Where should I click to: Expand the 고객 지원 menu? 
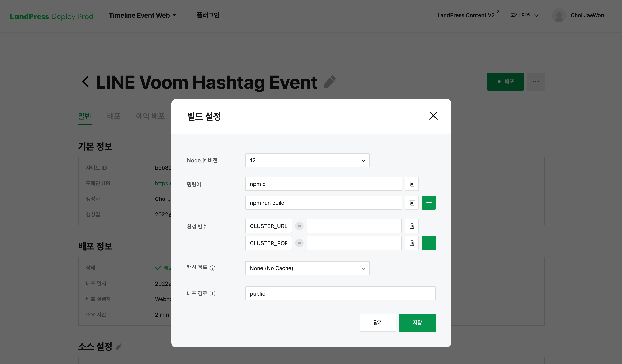(x=524, y=15)
